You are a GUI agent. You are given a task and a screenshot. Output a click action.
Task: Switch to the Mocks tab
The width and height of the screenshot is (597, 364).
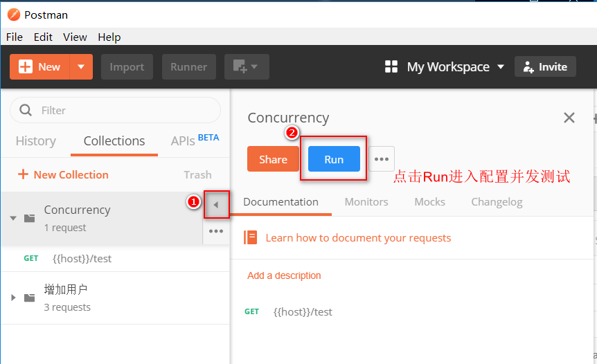(429, 202)
